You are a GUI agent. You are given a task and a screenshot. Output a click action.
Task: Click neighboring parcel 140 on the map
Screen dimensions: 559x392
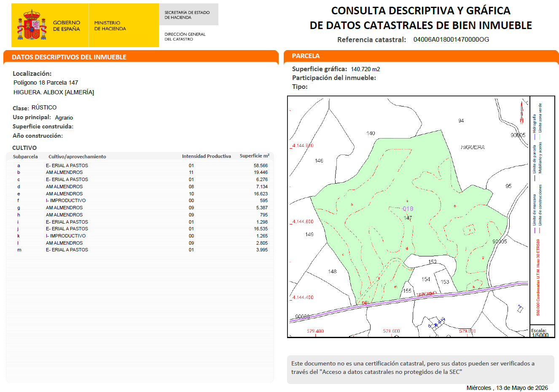tap(371, 133)
